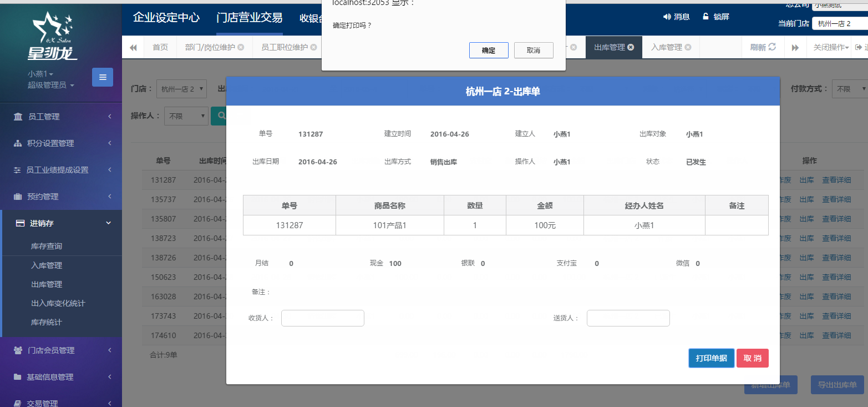Open the 门店 dropdown showing 杭州一店 2

pos(181,89)
